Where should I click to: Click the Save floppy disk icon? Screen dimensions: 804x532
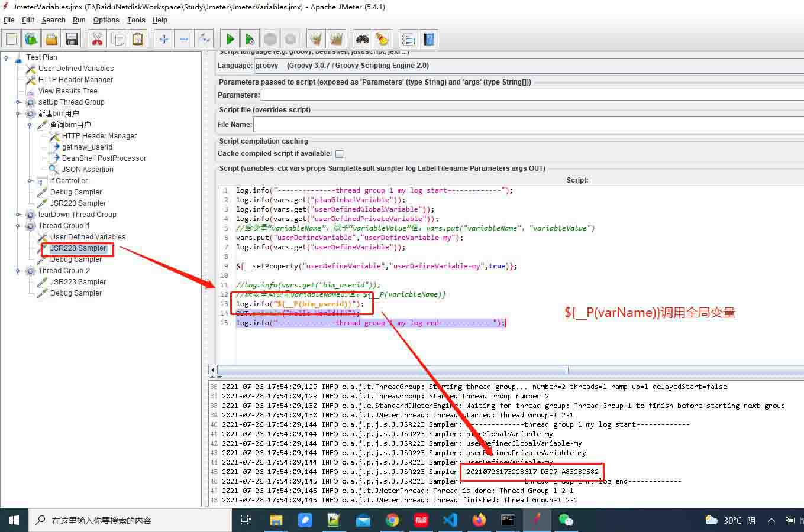click(72, 40)
